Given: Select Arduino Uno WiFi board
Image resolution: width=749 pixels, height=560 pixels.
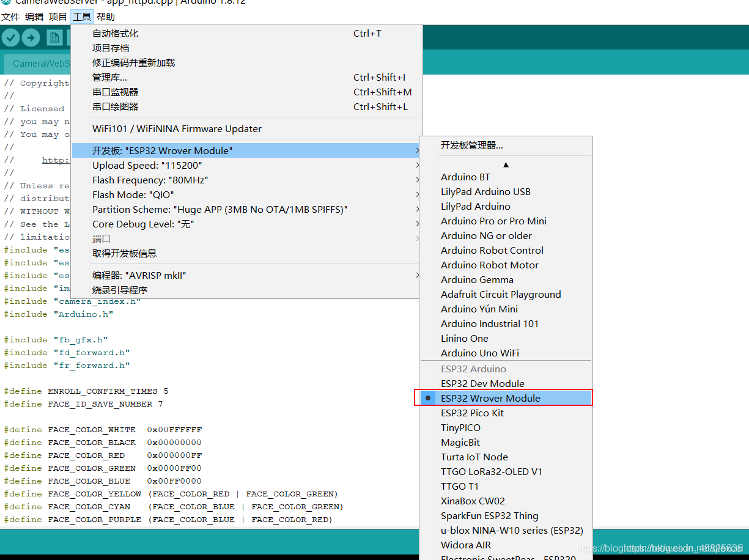Looking at the screenshot, I should 506,353.
